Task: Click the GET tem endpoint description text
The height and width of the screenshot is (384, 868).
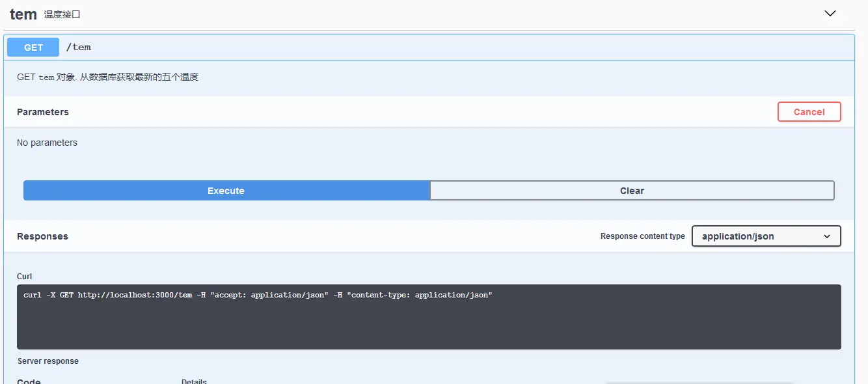Action: point(107,77)
